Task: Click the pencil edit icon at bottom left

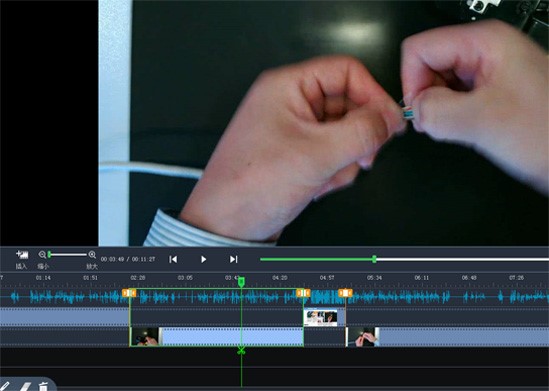Action: coord(5,386)
